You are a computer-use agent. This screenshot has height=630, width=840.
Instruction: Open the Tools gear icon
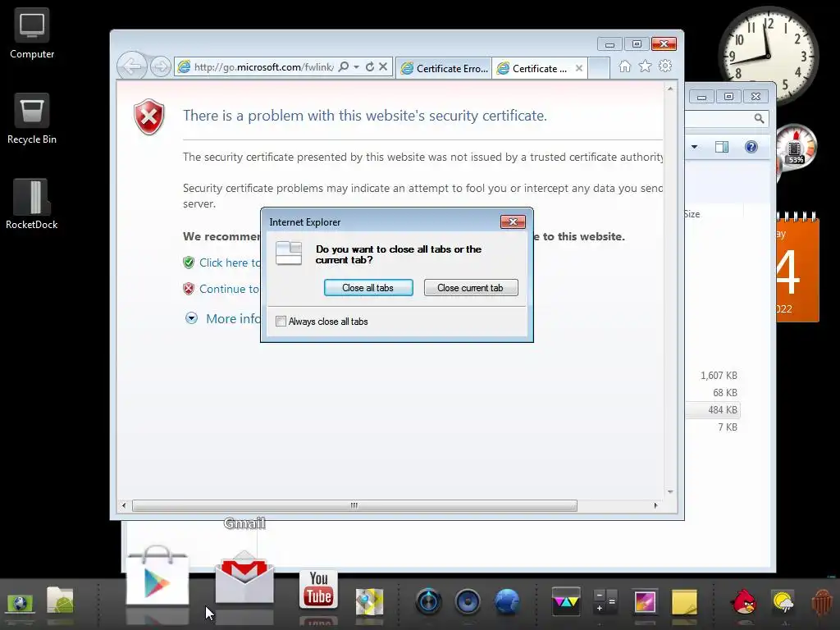(665, 66)
